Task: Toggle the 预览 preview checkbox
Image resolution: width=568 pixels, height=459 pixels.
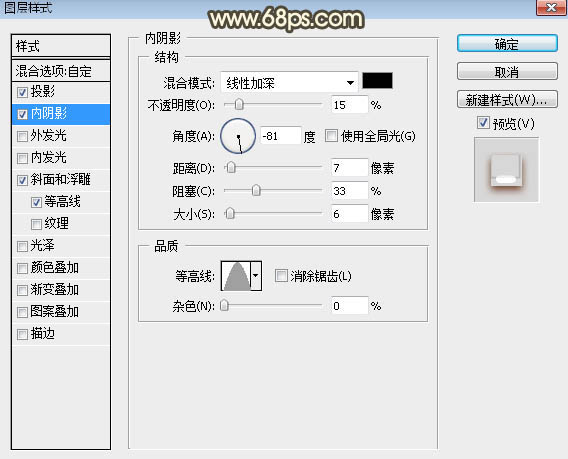Action: [x=483, y=123]
